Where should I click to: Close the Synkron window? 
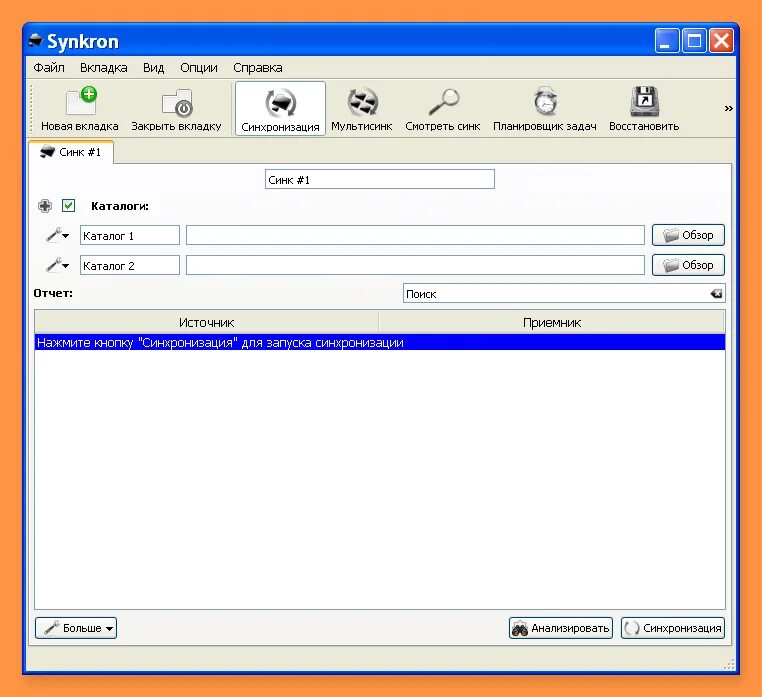pyautogui.click(x=721, y=40)
